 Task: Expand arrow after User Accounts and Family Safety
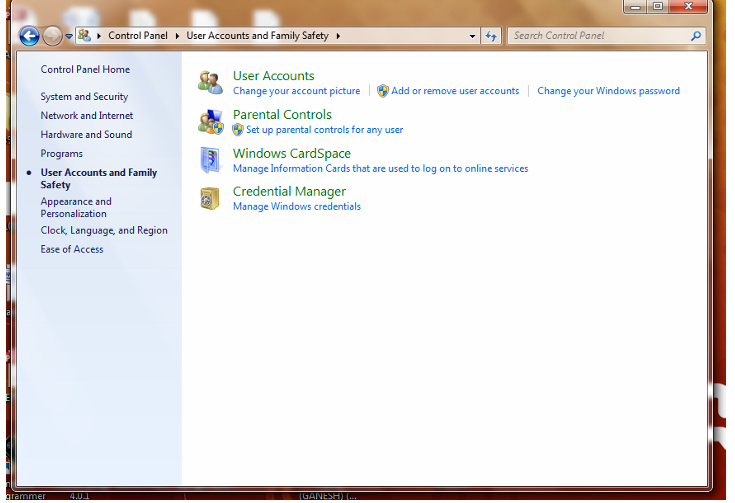click(338, 36)
